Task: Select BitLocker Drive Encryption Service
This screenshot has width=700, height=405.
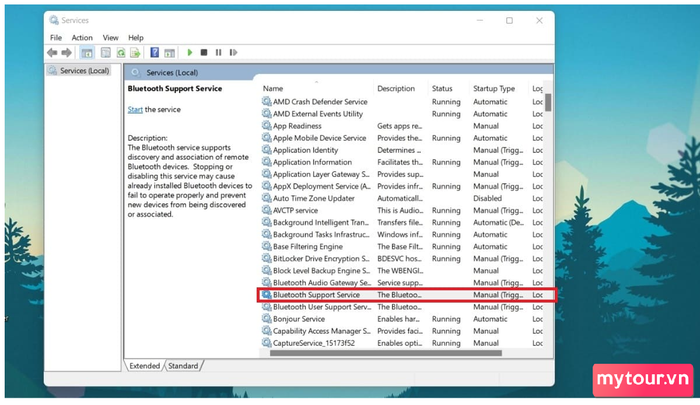Action: [402, 258]
